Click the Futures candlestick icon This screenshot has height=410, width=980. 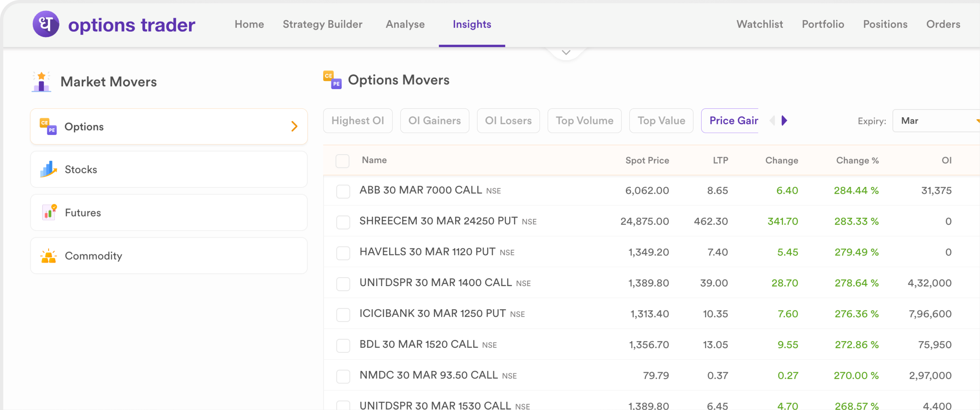[49, 212]
